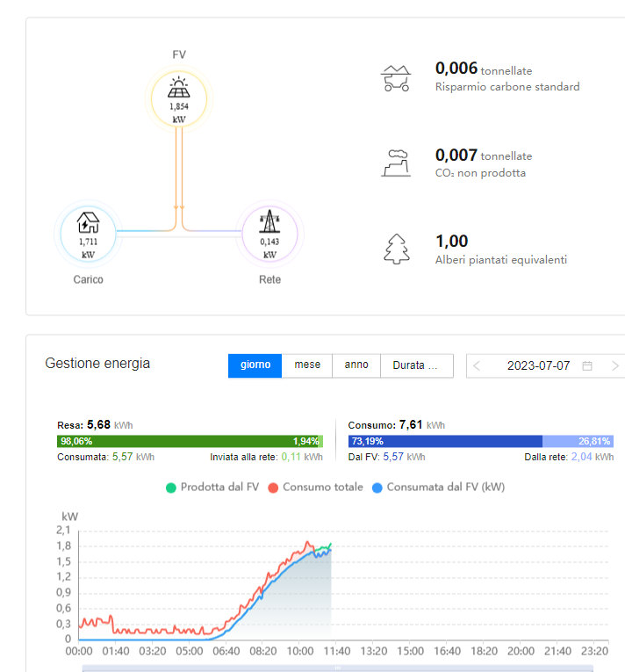Click the tree equivalent planted icon

[x=396, y=249]
